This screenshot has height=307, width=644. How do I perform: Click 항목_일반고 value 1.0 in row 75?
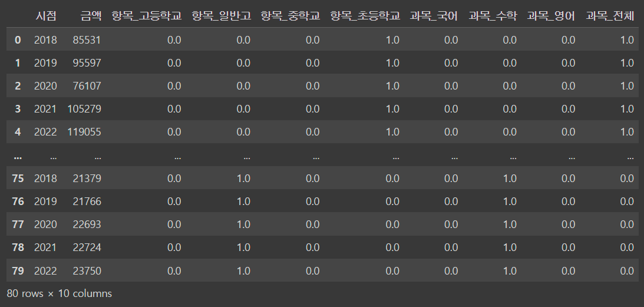pos(243,179)
